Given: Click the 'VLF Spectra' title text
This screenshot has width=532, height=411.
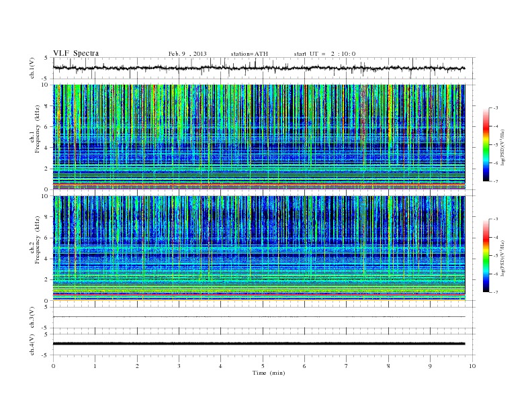Looking at the screenshot, I should [76, 53].
